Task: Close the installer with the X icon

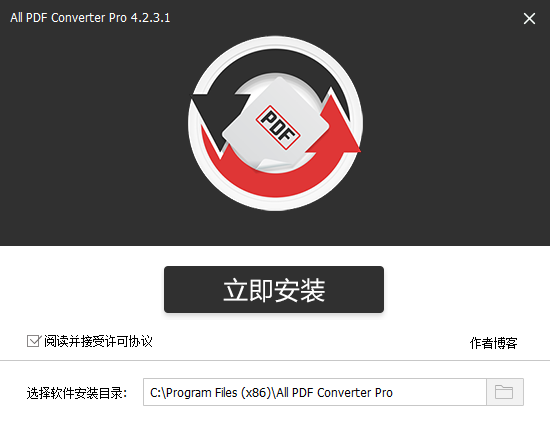Action: [x=529, y=18]
